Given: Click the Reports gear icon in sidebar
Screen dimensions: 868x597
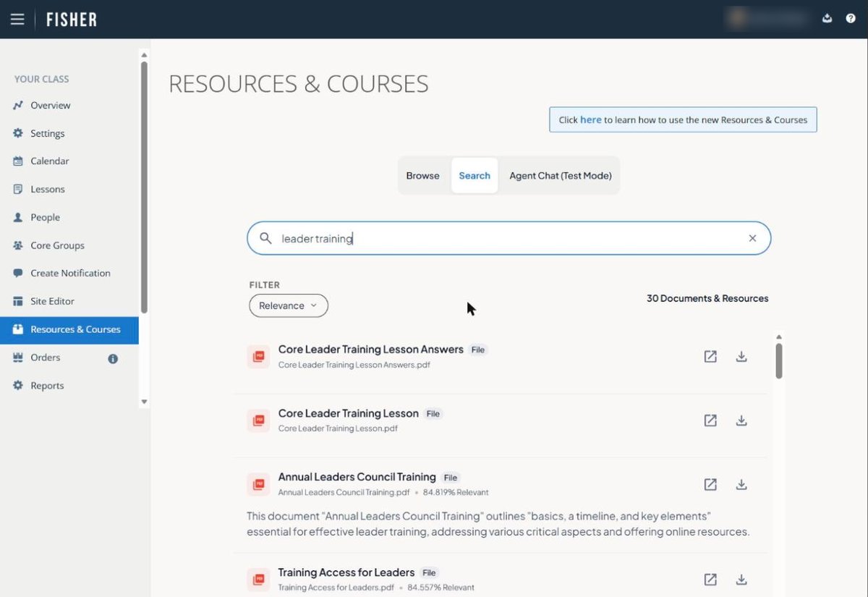Looking at the screenshot, I should click(x=18, y=386).
